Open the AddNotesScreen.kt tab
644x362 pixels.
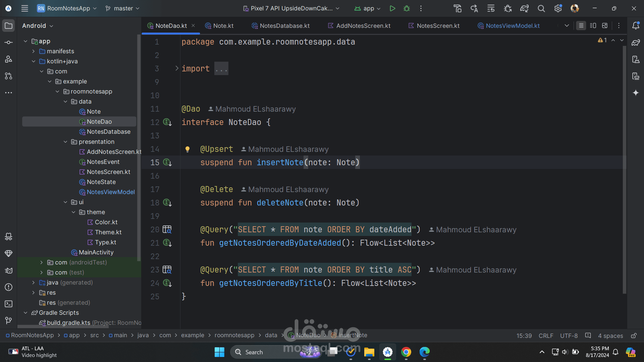click(363, 26)
